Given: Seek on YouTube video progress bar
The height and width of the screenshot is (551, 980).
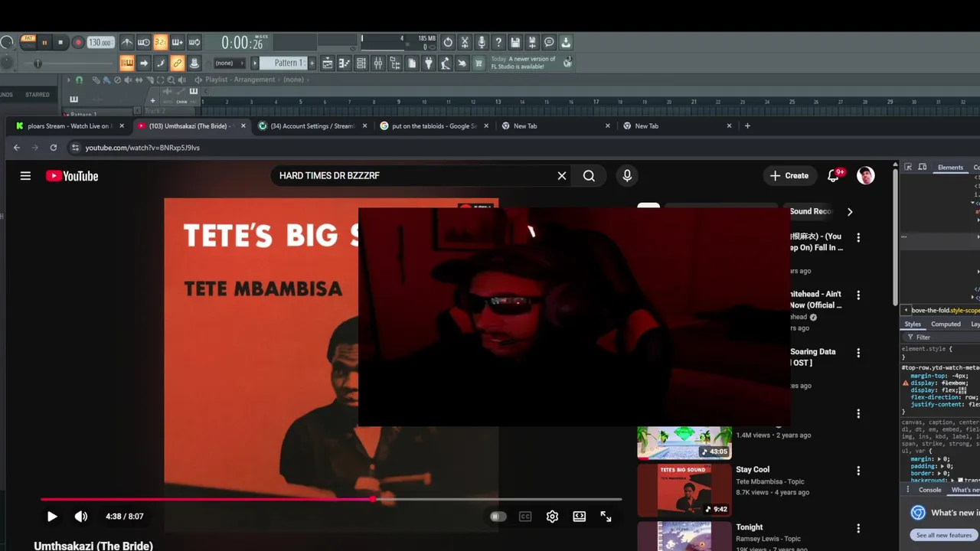Looking at the screenshot, I should 331,499.
